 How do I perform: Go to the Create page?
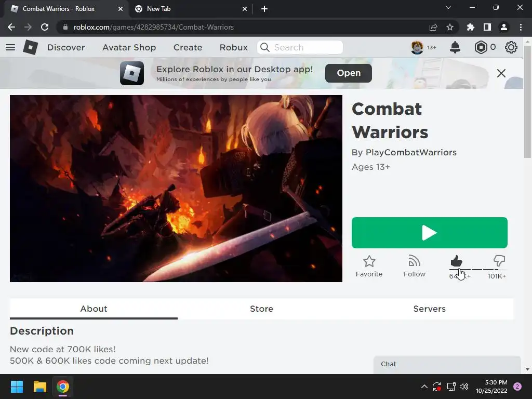point(188,47)
